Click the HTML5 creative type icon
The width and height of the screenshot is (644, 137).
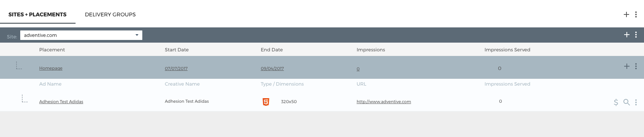(x=266, y=102)
